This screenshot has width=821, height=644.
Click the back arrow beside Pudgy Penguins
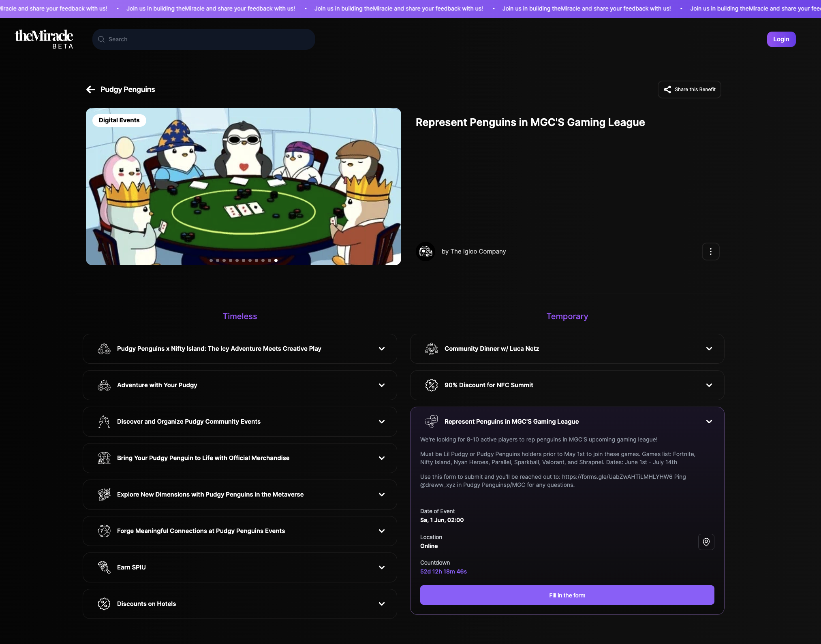[x=91, y=90]
